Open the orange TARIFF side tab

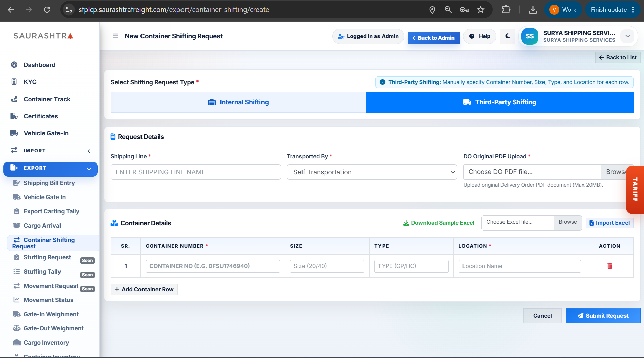tap(635, 189)
